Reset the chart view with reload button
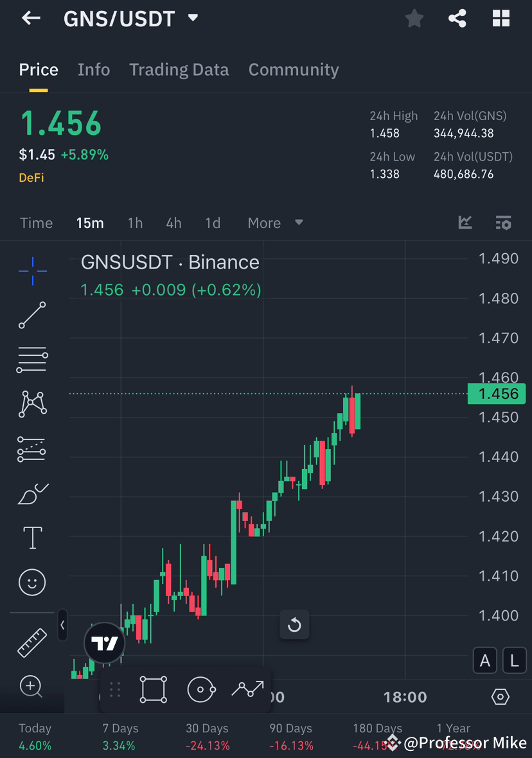 (294, 624)
